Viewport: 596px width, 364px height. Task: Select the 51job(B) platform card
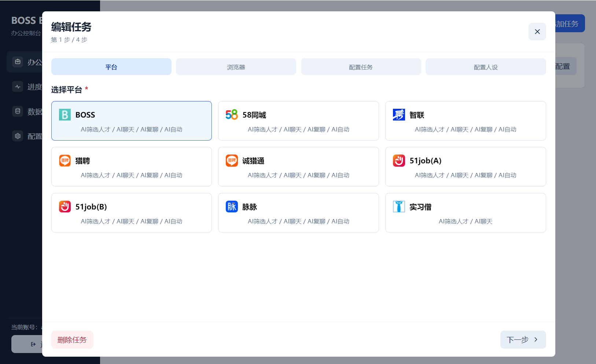[x=132, y=213]
